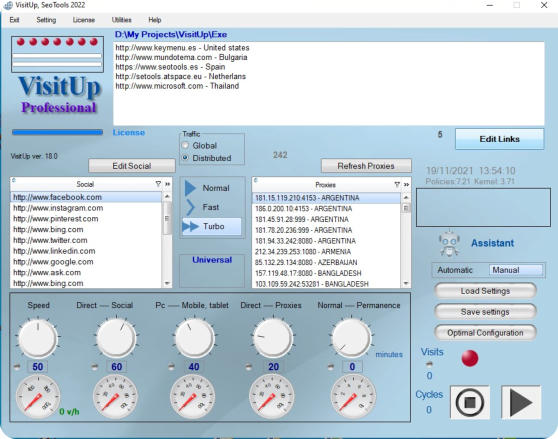Select proxy 85.132.29.134:8080 - AZERBAIJAN
558x439 pixels.
coord(327,263)
